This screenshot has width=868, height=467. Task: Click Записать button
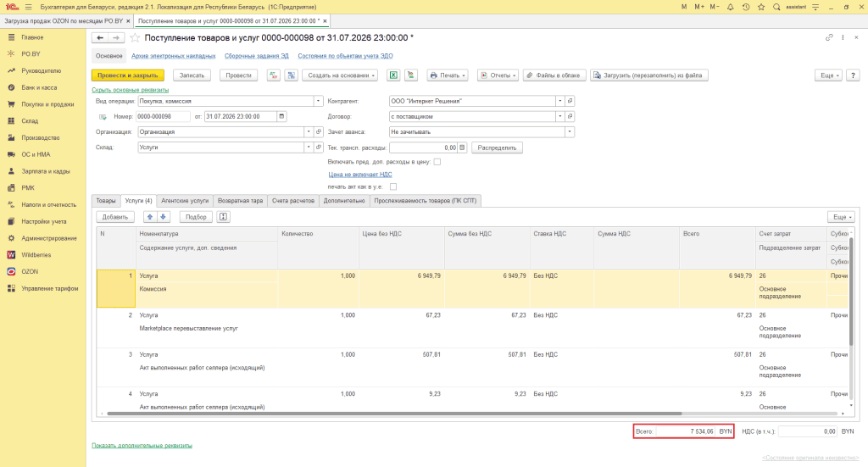point(192,75)
